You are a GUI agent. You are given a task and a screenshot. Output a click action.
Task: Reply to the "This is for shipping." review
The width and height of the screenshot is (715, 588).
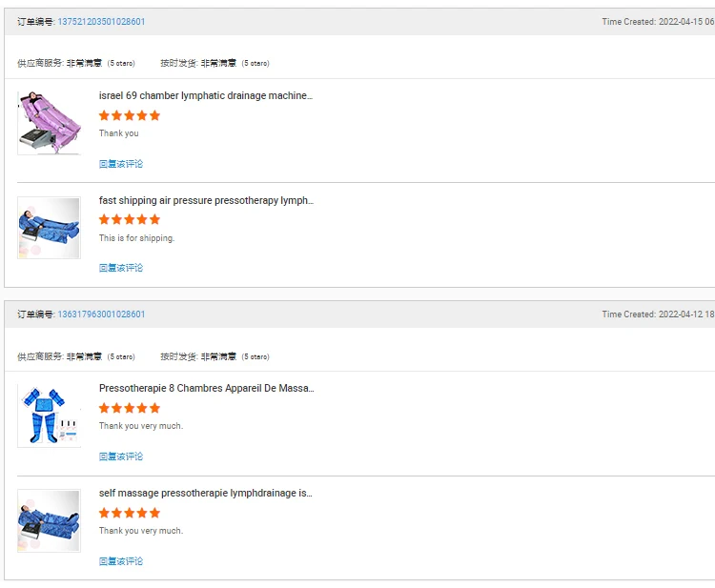coord(121,268)
